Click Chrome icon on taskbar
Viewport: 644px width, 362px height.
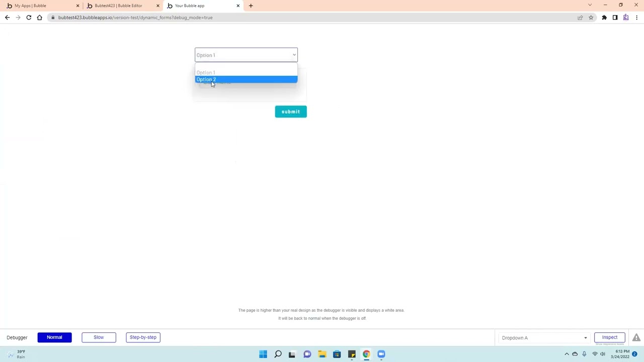366,354
